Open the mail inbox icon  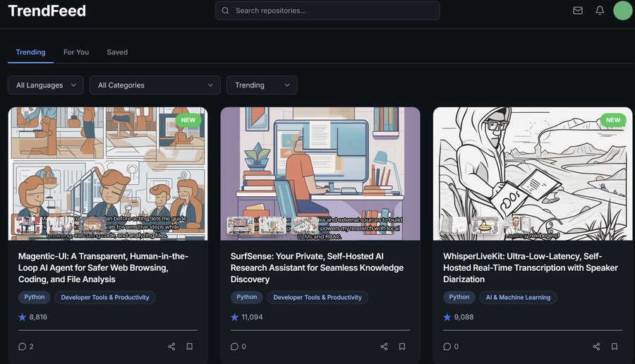(x=578, y=11)
